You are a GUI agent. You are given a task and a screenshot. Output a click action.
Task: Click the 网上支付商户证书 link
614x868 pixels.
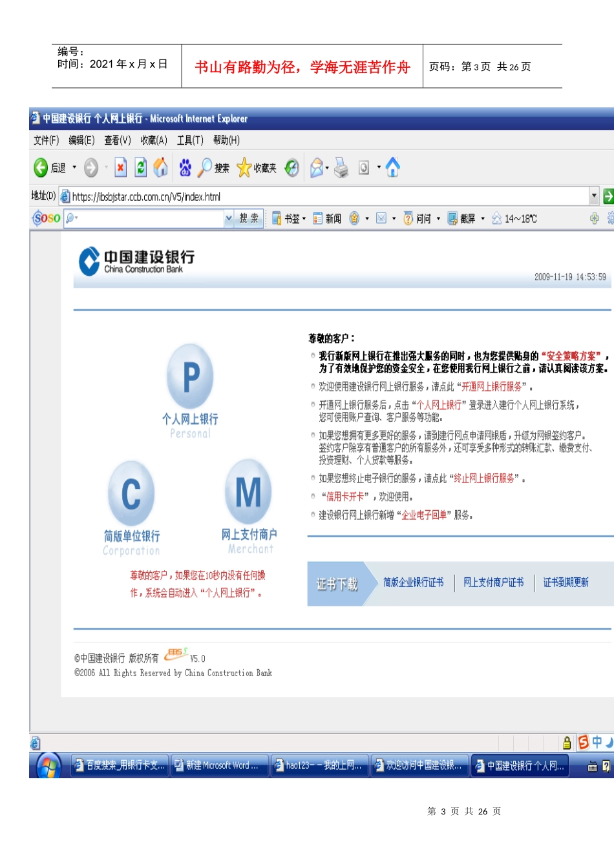pos(494,583)
